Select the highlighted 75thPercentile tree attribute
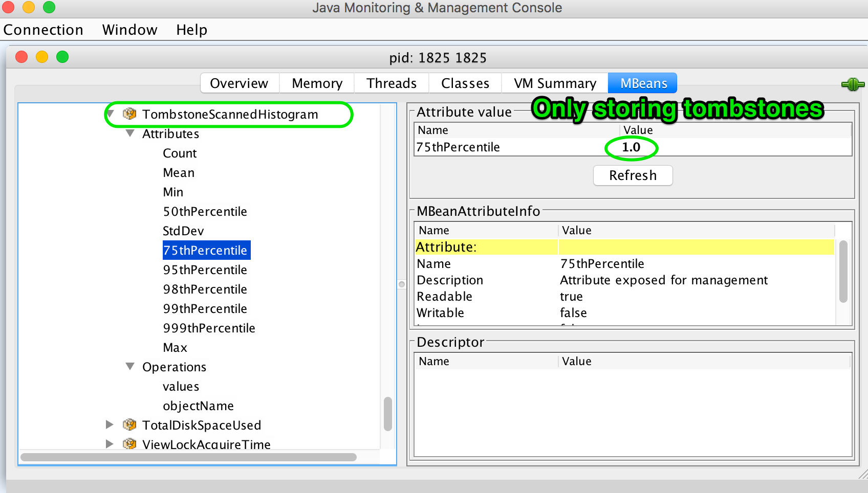This screenshot has width=868, height=493. tap(206, 250)
